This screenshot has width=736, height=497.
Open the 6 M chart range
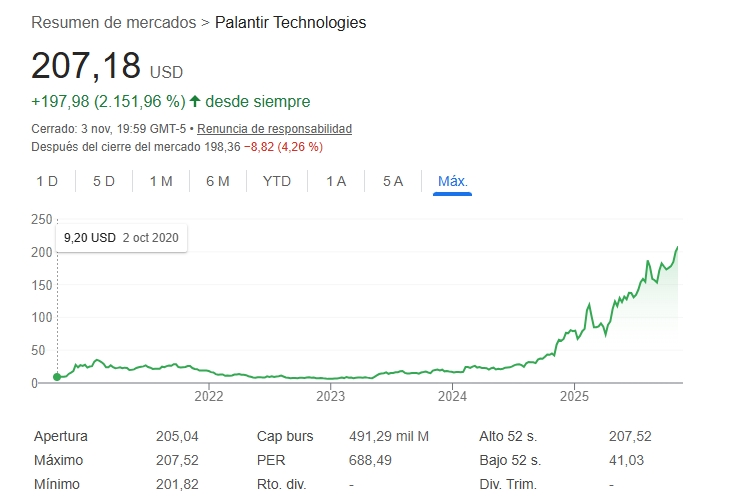coord(218,181)
